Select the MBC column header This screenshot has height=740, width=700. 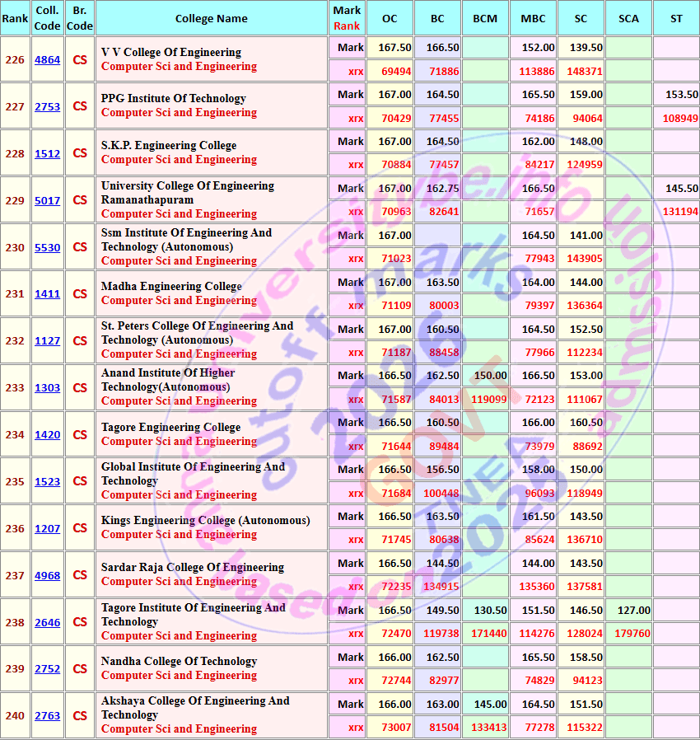coord(533,18)
